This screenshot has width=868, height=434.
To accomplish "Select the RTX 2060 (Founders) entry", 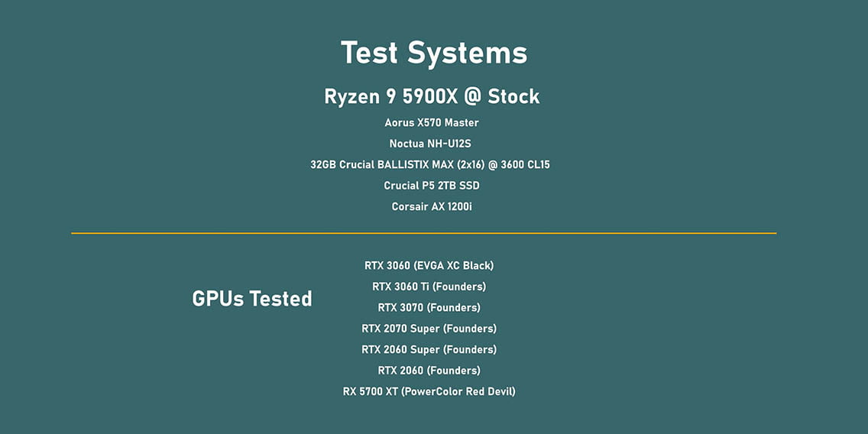I will [x=429, y=371].
